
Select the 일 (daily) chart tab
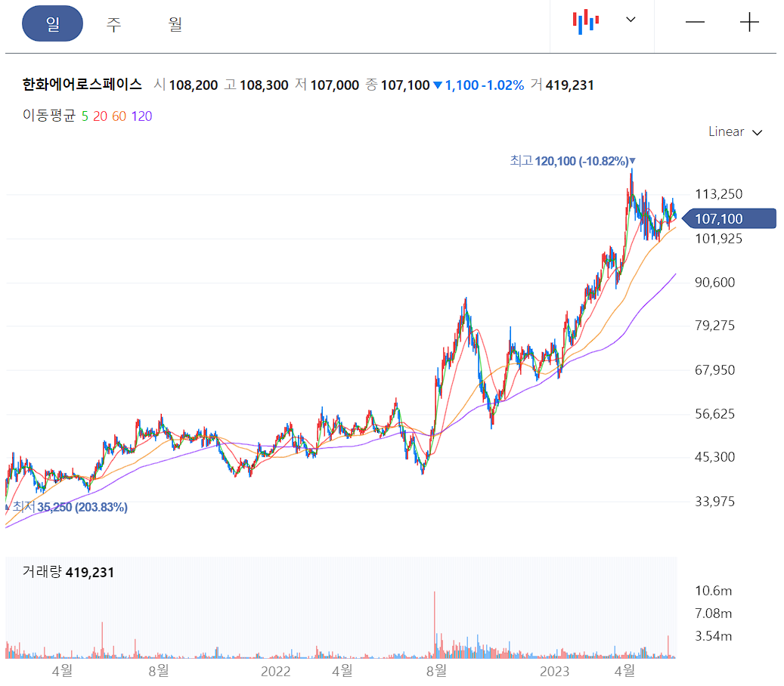52,23
